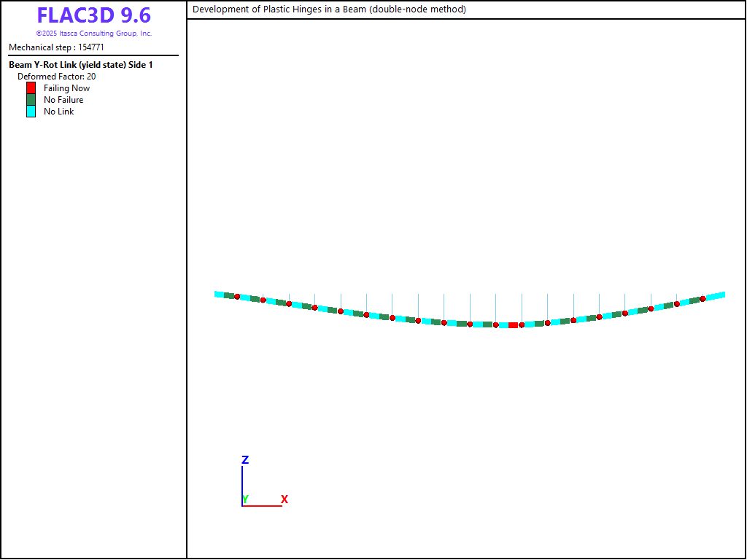
Task: Click the cyan segment at beam's far right end
Action: pos(718,295)
